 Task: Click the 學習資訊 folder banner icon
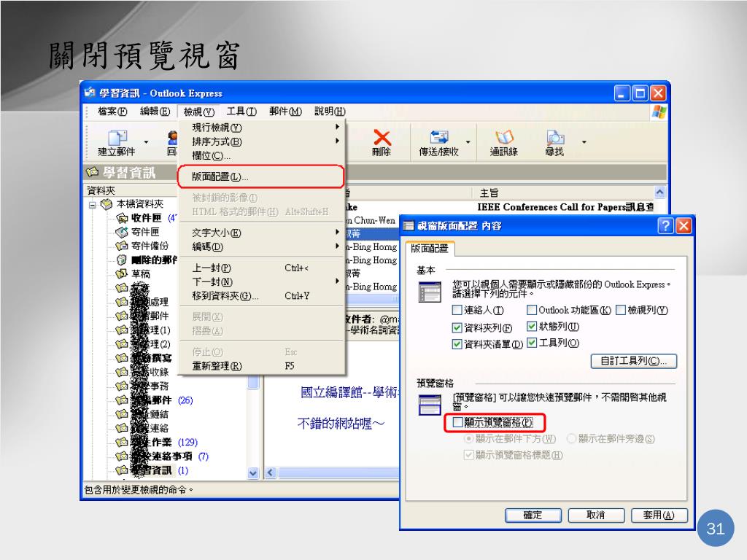coord(91,172)
